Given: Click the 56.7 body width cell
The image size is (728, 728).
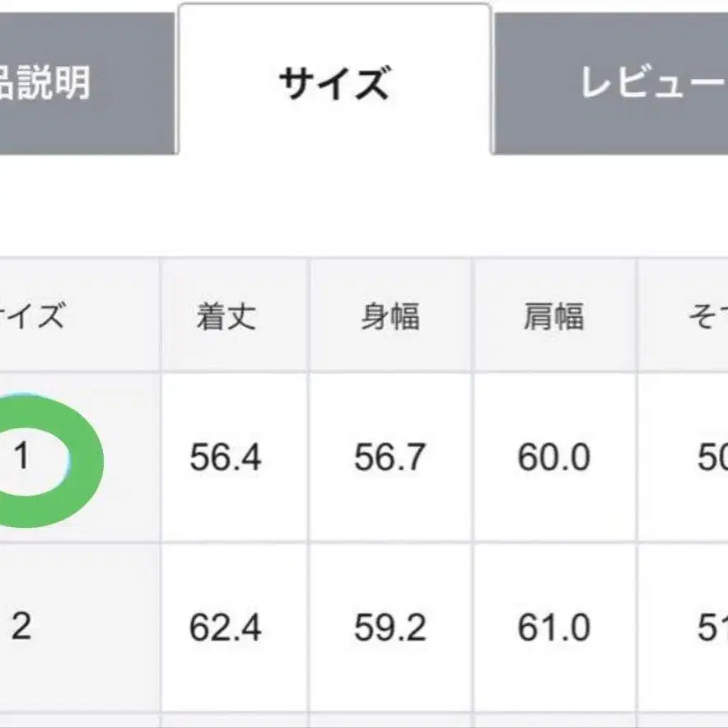Looking at the screenshot, I should (x=390, y=458).
